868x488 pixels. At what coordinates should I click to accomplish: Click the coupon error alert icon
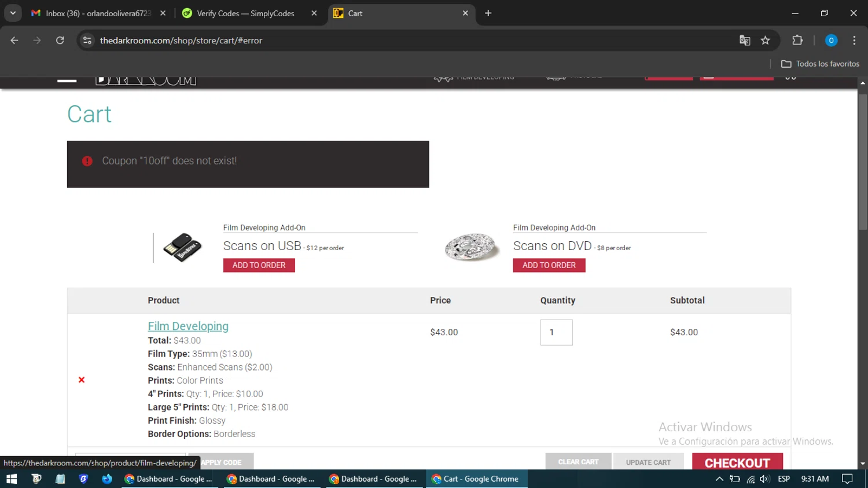coord(87,161)
